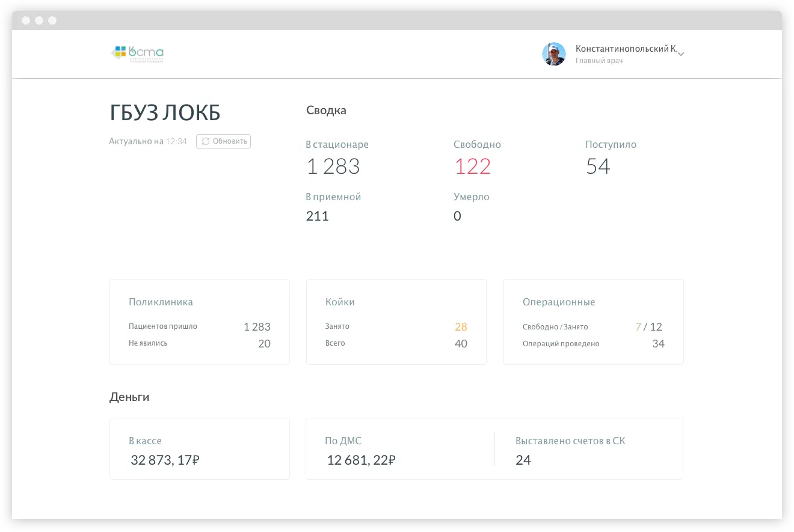Viewport: 794px width, 532px height.
Task: Click the red Свободно value 122
Action: (473, 166)
